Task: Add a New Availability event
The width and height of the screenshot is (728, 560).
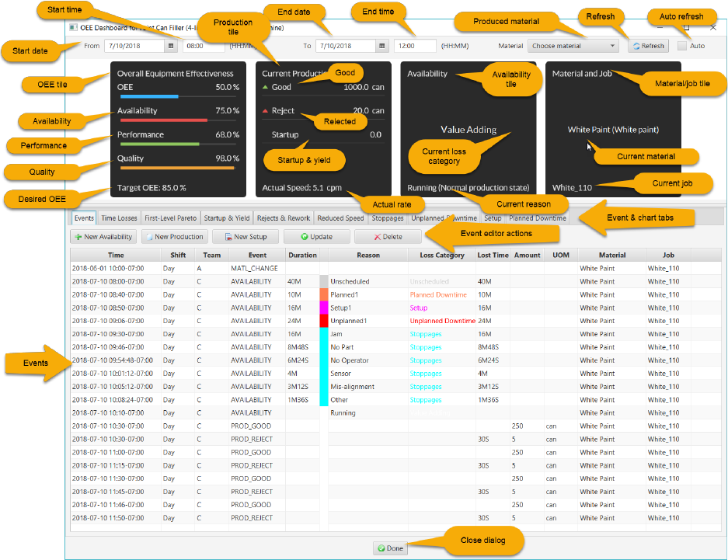Action: (103, 237)
